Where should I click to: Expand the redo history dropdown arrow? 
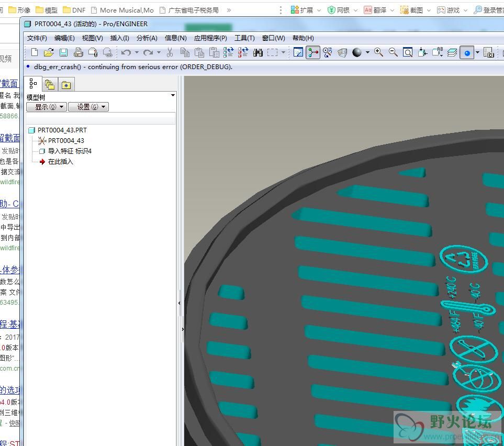(159, 52)
